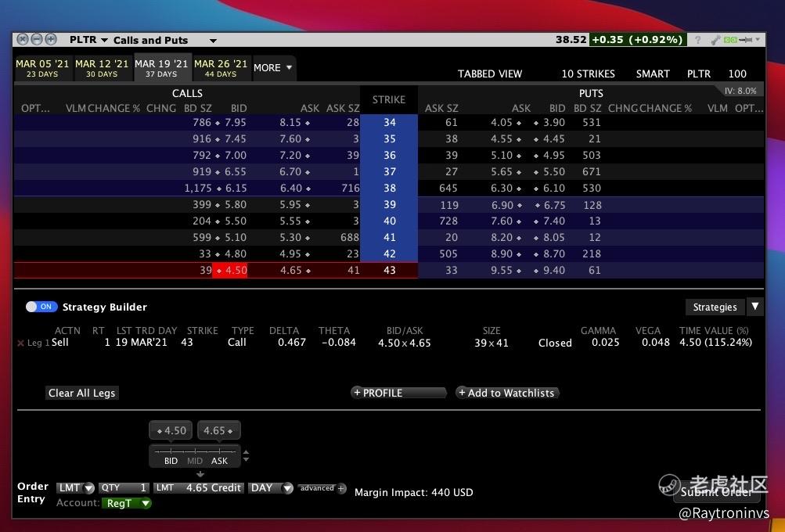Click the + Add to Watchlists button

point(506,393)
